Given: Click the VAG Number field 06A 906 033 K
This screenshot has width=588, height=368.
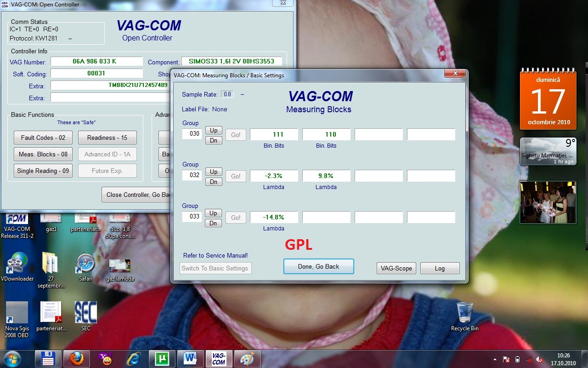Looking at the screenshot, I should coord(96,61).
